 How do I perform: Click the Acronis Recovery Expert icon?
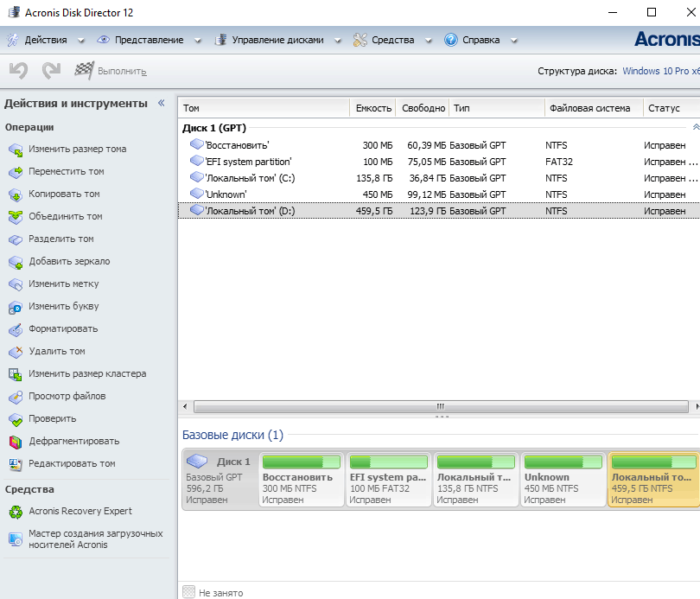click(16, 512)
